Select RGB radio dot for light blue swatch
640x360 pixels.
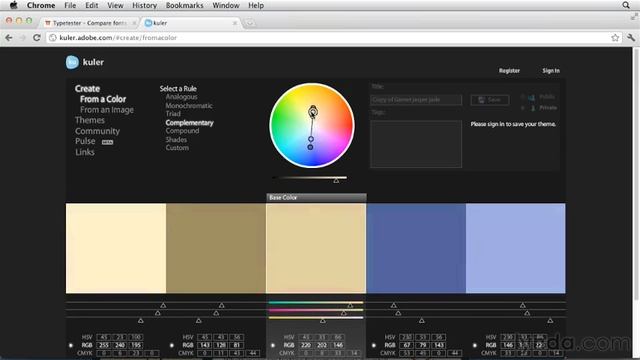coord(474,345)
